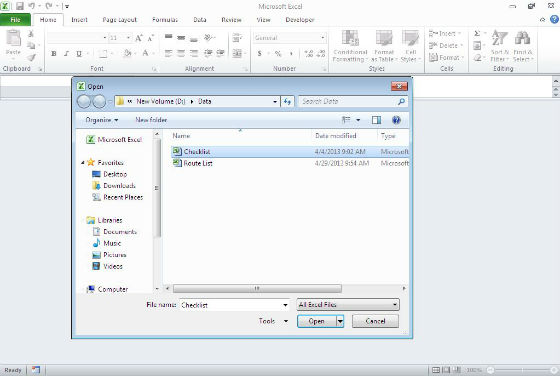Click the Insert cells button
This screenshot has height=376, width=560.
445,34
